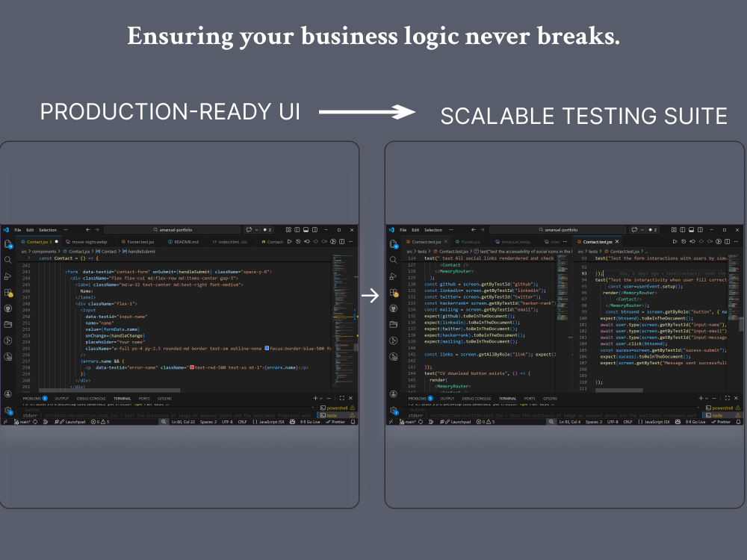Open Run and Debug in left VS Code window
Image resolution: width=747 pixels, height=560 pixels.
(8, 276)
